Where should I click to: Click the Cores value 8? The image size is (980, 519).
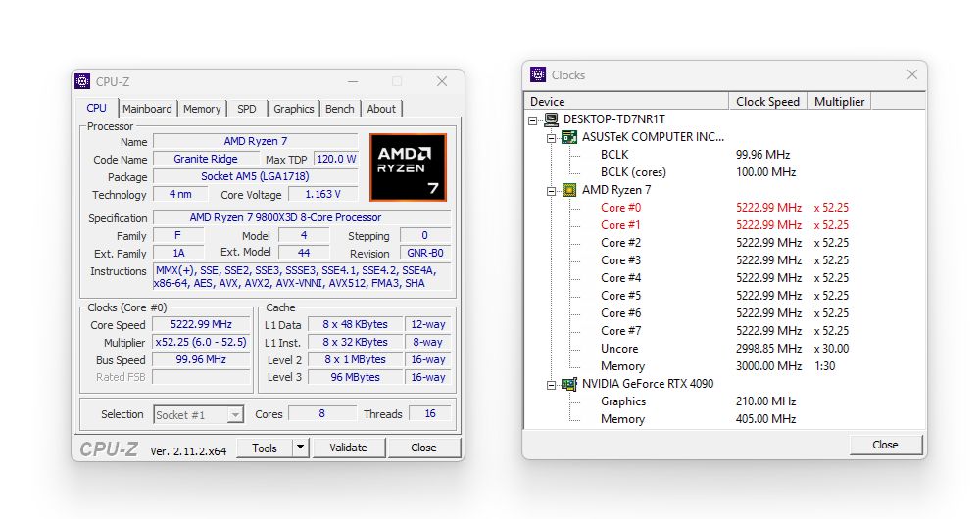[321, 413]
